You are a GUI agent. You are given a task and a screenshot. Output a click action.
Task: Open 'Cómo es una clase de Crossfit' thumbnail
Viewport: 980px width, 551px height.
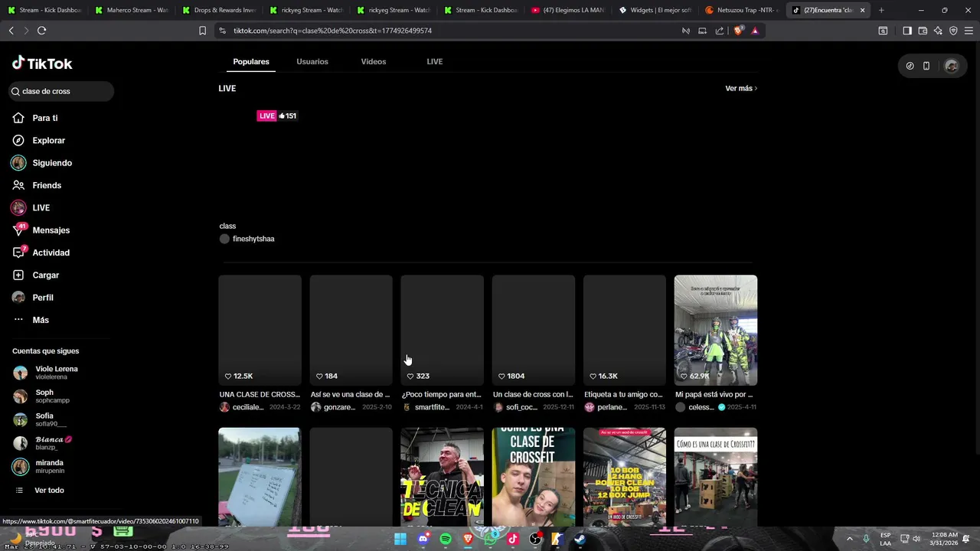716,477
